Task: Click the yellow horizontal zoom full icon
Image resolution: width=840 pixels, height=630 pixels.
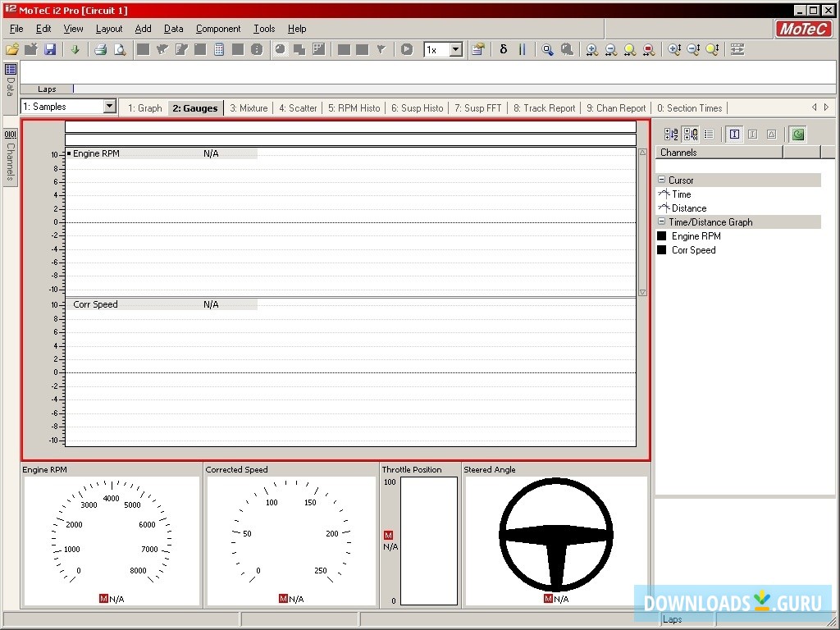Action: 630,49
